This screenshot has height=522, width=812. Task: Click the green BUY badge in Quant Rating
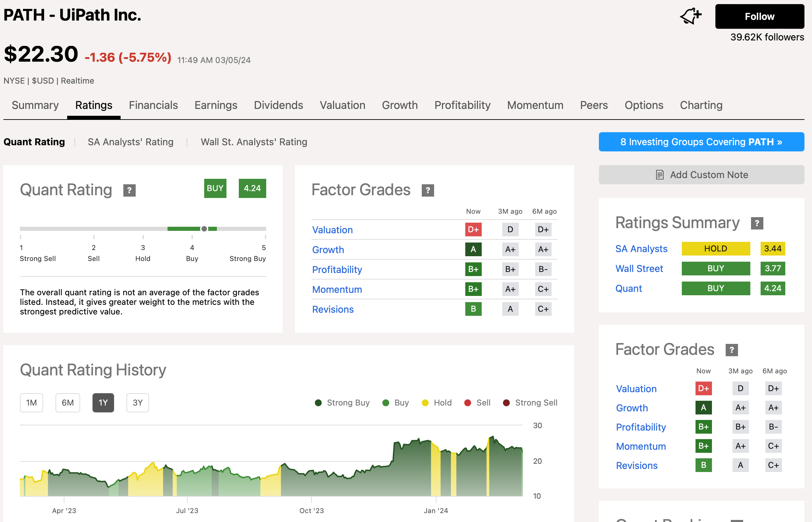[215, 188]
